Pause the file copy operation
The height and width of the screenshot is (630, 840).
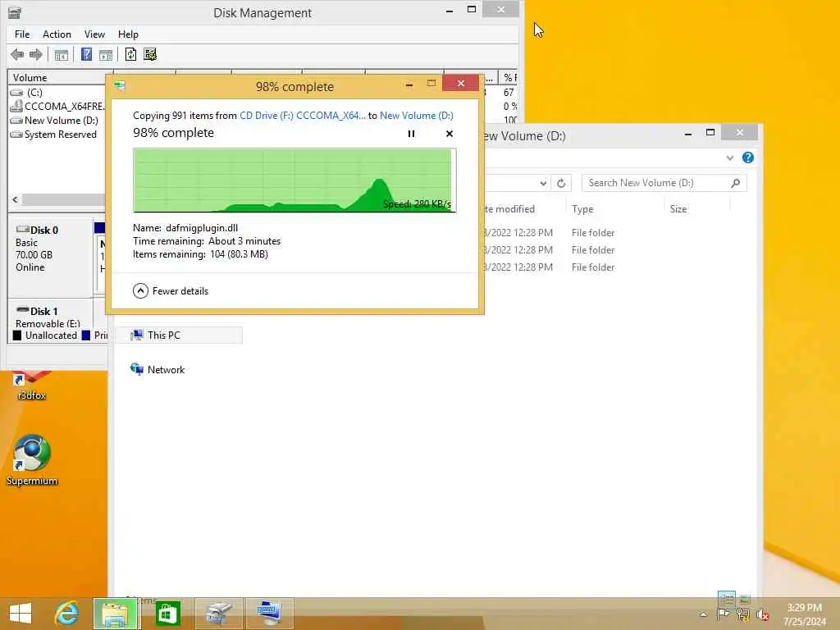[x=411, y=134]
